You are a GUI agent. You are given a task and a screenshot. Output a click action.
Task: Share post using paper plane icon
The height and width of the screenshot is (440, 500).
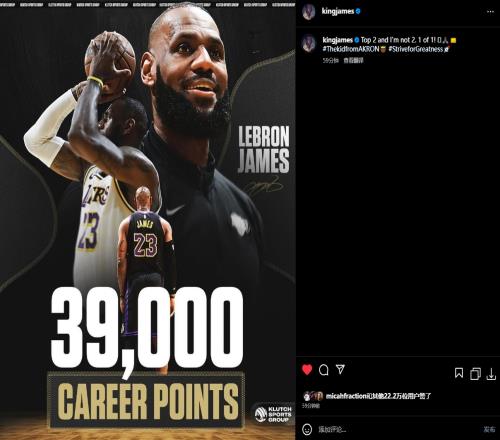point(340,369)
